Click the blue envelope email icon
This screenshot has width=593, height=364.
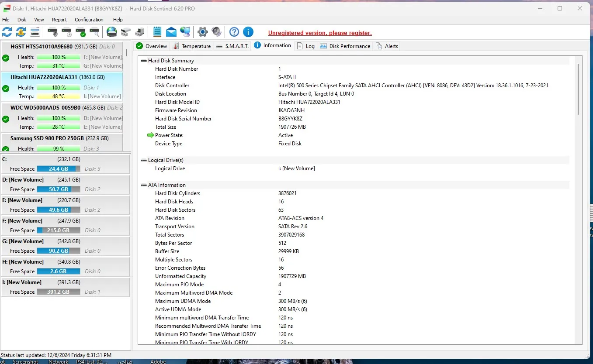click(171, 32)
